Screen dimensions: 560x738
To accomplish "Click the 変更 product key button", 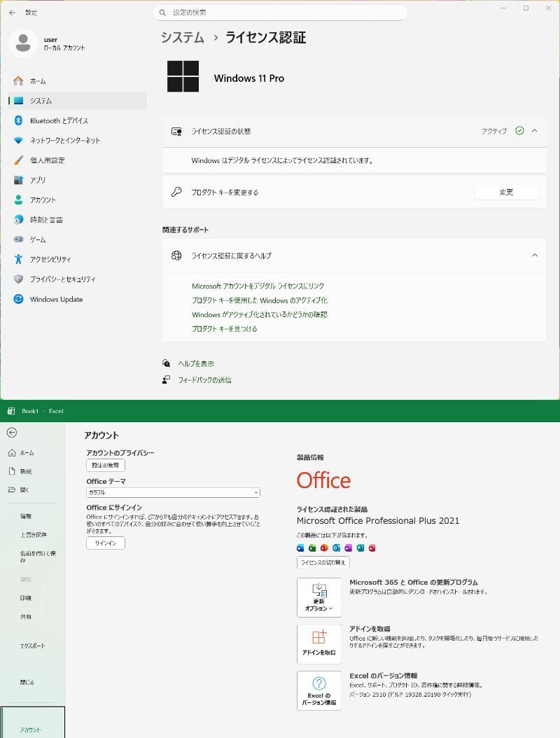I will [x=506, y=192].
